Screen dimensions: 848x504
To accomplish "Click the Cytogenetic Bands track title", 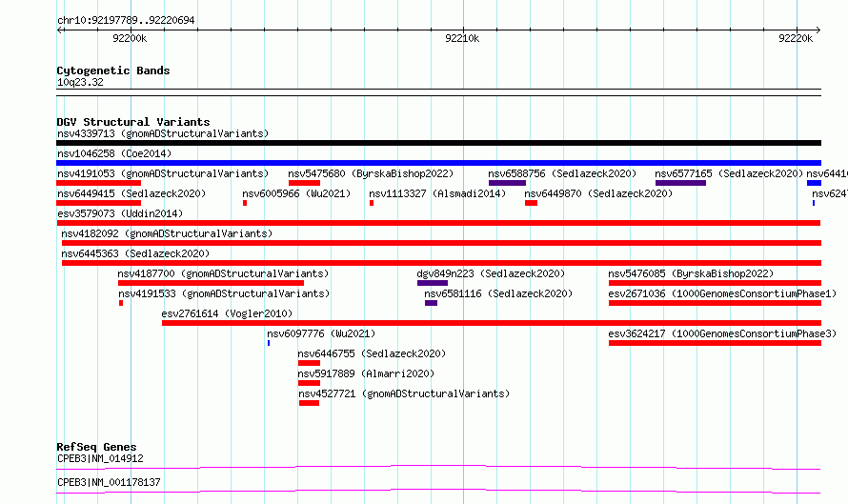I will (x=113, y=71).
